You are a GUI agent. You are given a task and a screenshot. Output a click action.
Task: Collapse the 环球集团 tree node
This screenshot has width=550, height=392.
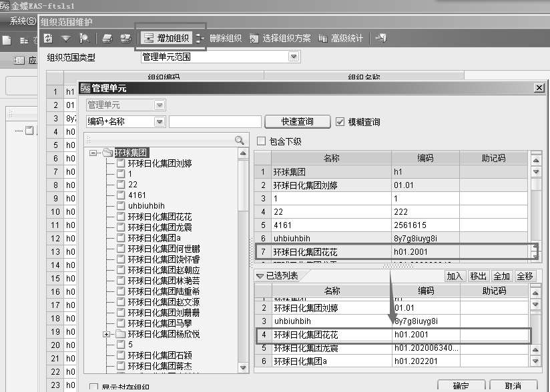coord(93,153)
